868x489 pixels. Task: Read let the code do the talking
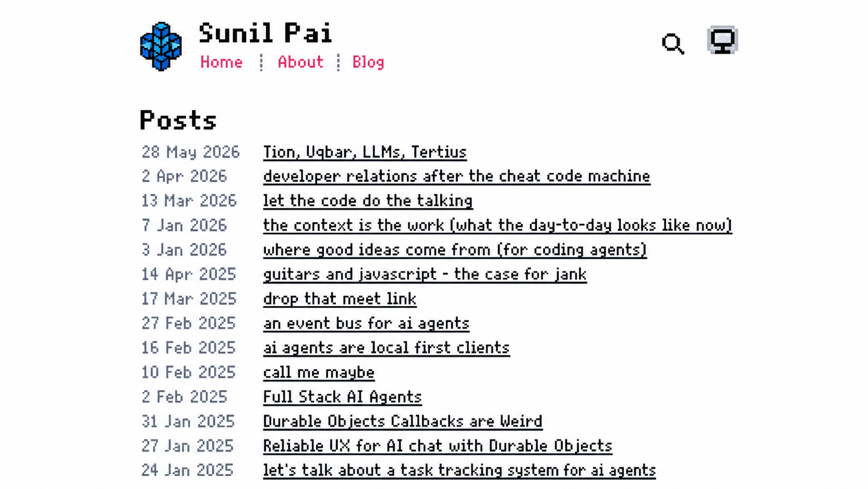[368, 201]
